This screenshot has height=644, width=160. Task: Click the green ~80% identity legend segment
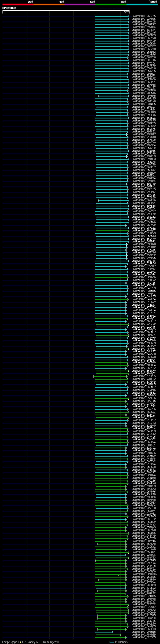[111, 4]
